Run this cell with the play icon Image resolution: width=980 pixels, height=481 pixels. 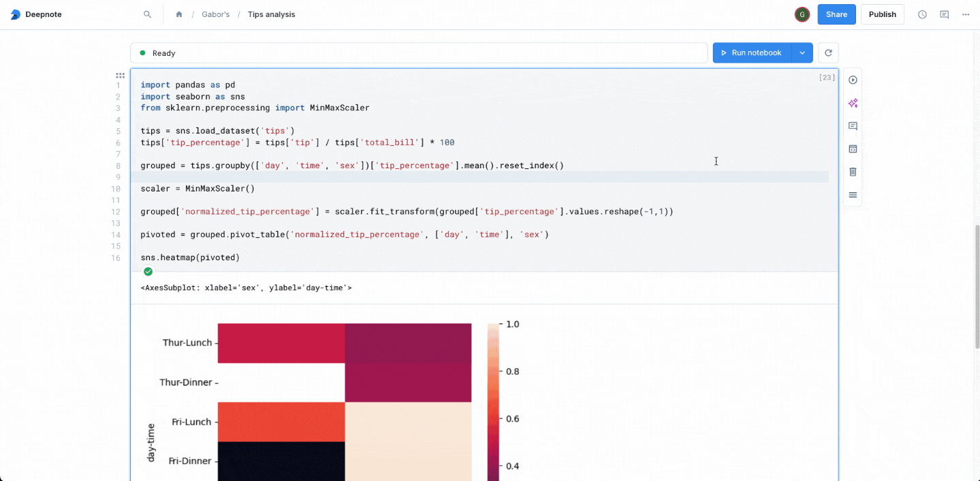853,80
